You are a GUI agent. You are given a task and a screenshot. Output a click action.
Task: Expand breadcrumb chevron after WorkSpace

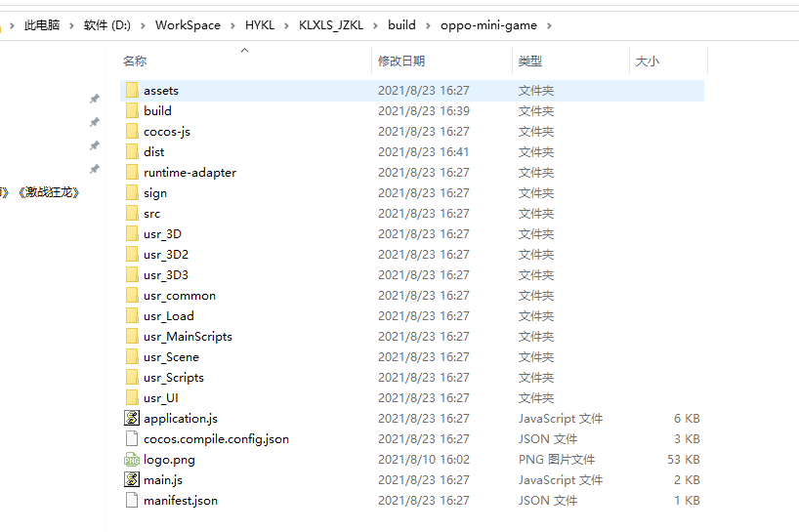(x=232, y=25)
